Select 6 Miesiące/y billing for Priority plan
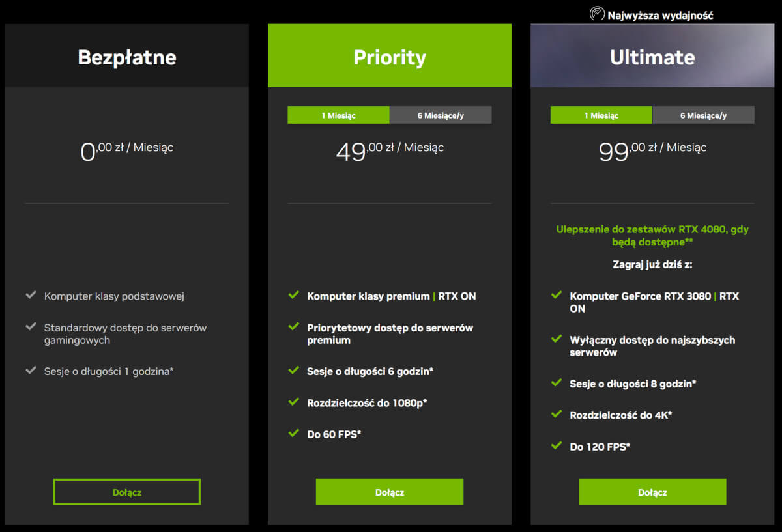Image resolution: width=782 pixels, height=532 pixels. click(x=441, y=115)
